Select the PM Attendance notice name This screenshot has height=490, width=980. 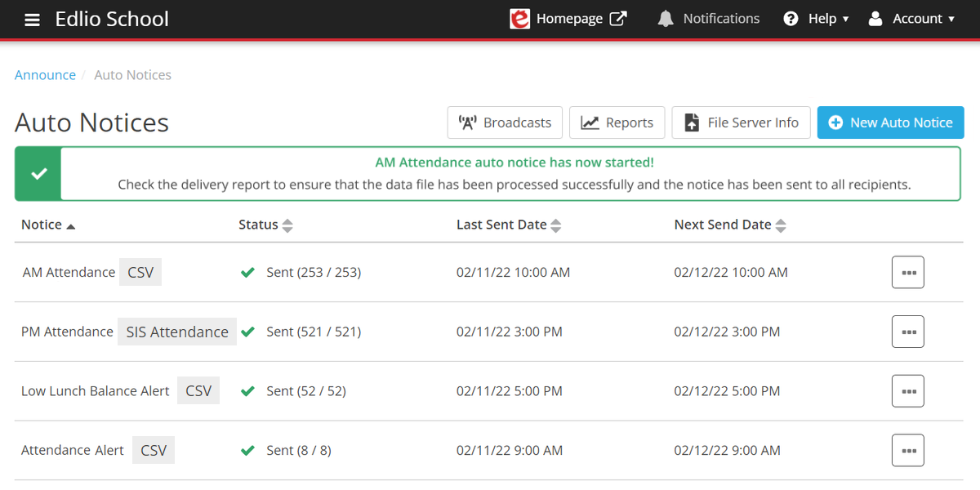[x=67, y=332]
